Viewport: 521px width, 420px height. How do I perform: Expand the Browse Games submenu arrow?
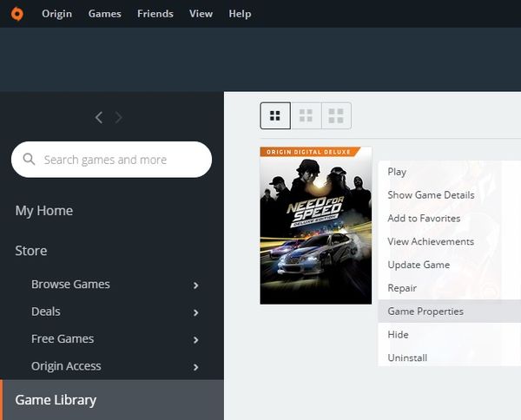(196, 285)
